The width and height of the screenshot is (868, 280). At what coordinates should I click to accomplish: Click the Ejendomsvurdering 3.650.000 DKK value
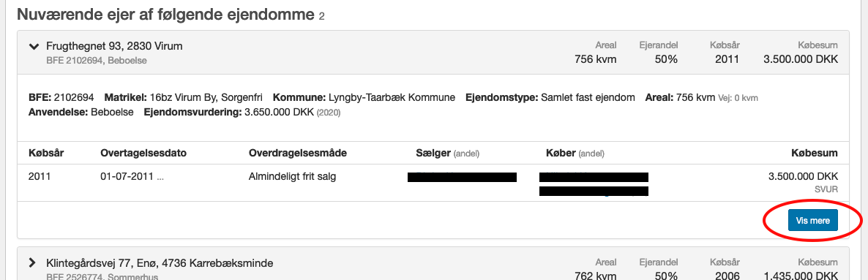click(278, 113)
